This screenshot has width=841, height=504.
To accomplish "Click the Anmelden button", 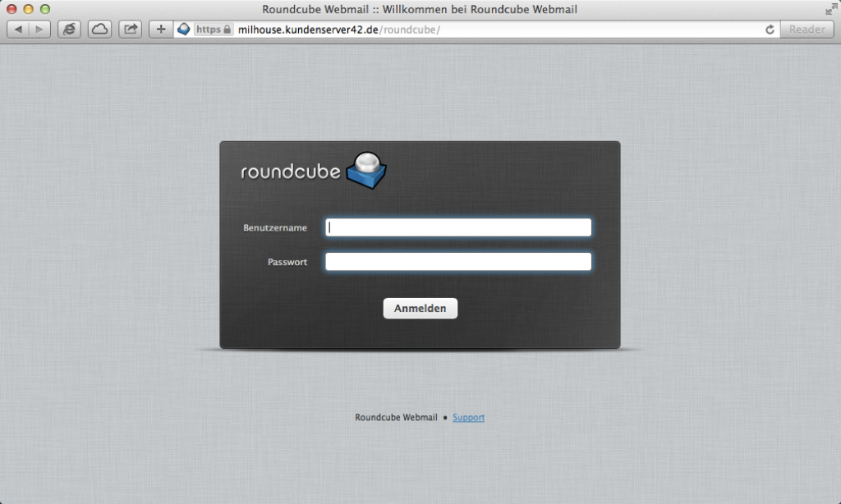I will [420, 309].
